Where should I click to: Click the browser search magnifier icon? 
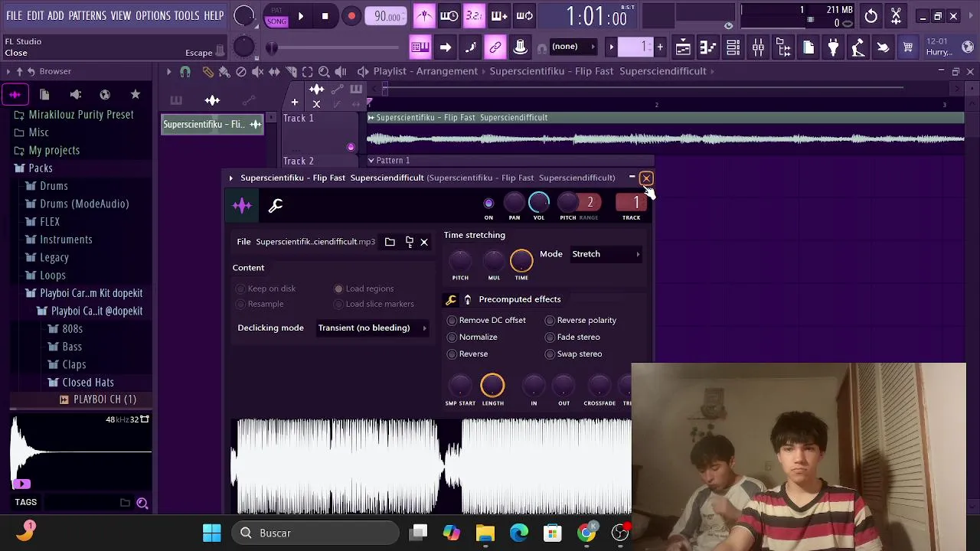click(142, 503)
